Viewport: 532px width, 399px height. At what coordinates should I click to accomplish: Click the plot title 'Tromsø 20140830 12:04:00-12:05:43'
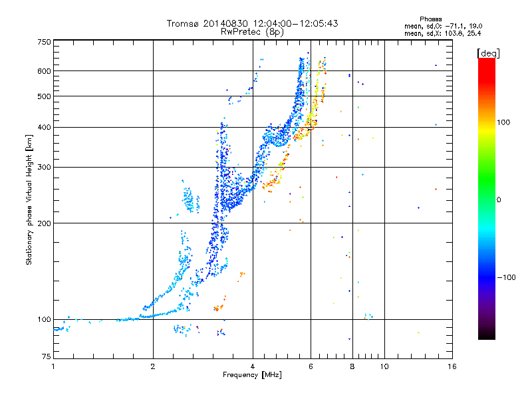(252, 23)
